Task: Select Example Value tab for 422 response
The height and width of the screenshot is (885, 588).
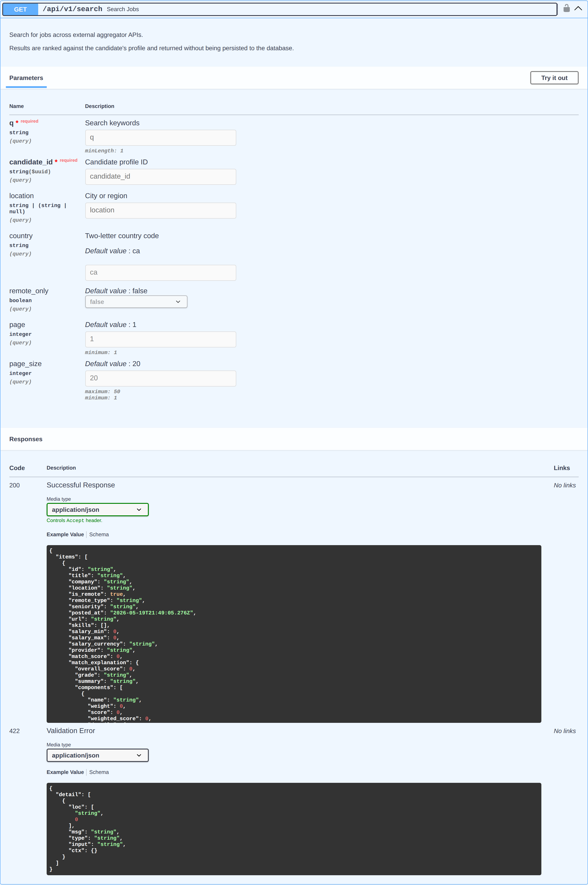Action: pyautogui.click(x=65, y=772)
